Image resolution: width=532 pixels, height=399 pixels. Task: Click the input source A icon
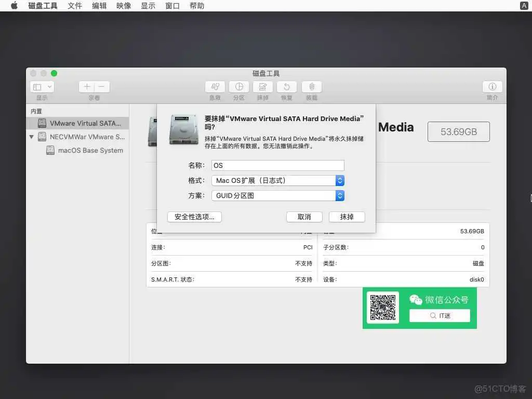524,5
